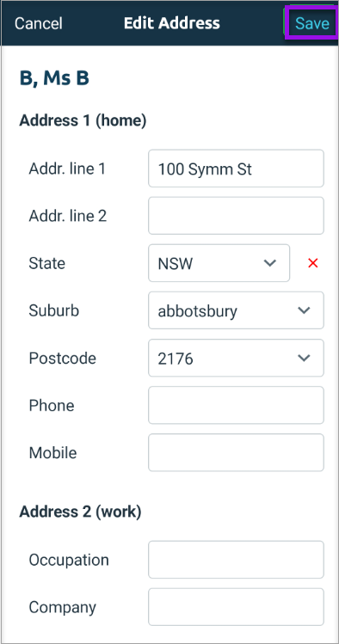This screenshot has height=644, width=339.
Task: Click the Postcode chevron arrow icon
Action: (304, 359)
